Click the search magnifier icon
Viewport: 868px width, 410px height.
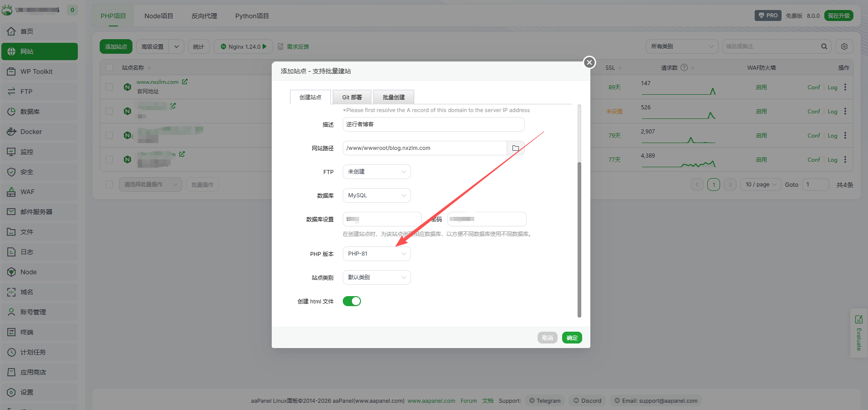[824, 46]
